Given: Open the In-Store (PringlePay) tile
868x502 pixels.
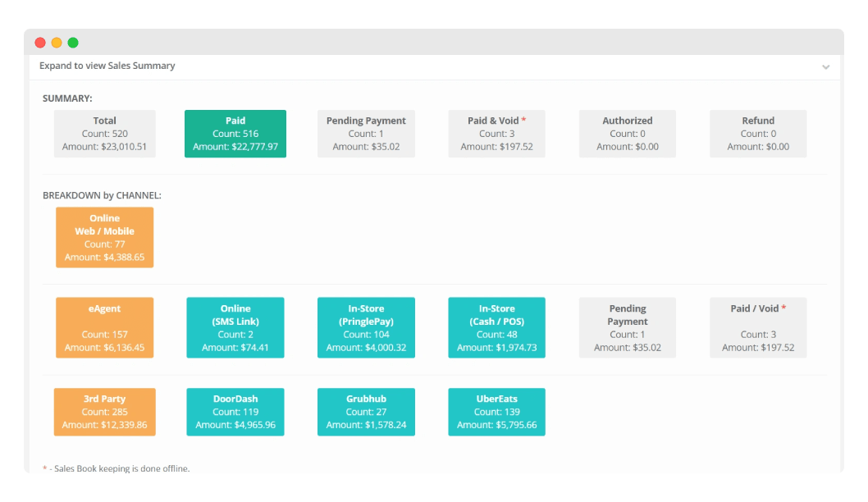Looking at the screenshot, I should pos(366,327).
